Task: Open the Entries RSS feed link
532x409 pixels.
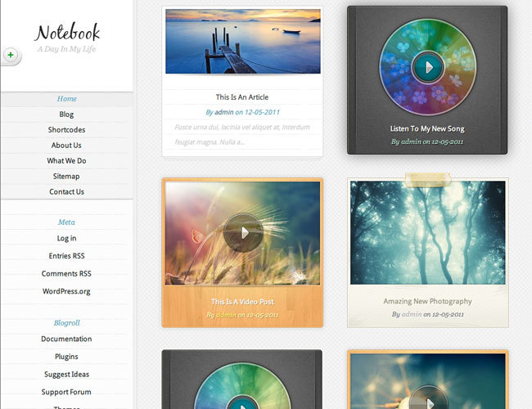Action: pos(66,256)
